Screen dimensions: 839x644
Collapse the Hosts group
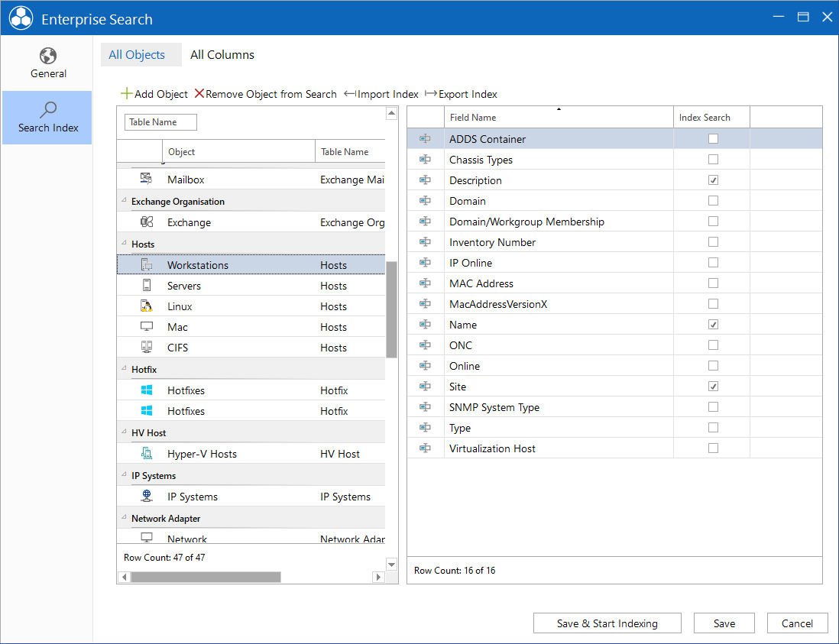click(124, 244)
